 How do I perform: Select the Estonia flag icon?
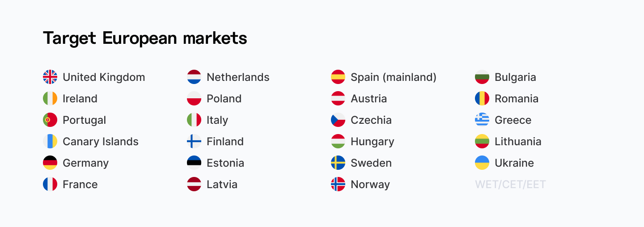194,163
